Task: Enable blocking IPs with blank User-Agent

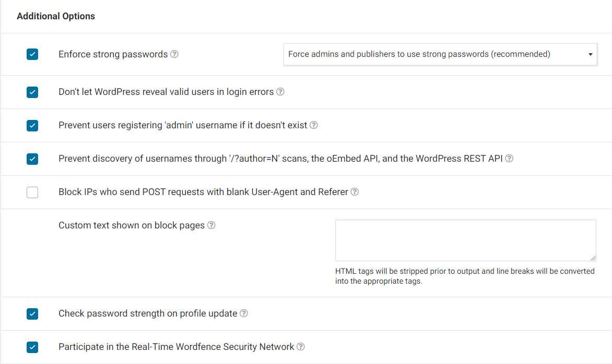Action: (32, 192)
